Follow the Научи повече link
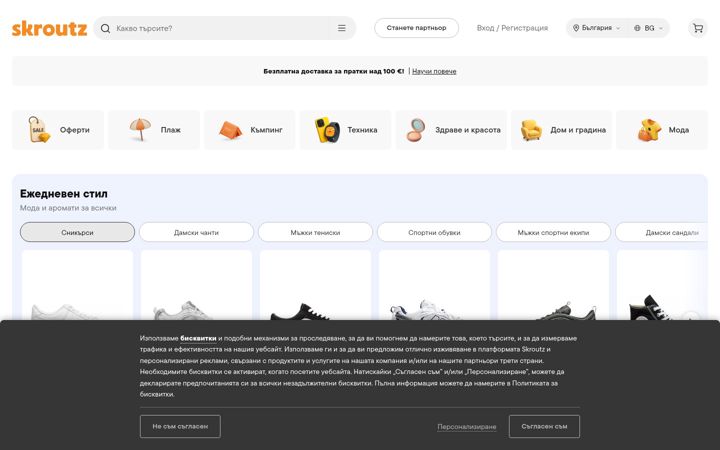Image resolution: width=720 pixels, height=450 pixels. pyautogui.click(x=434, y=71)
